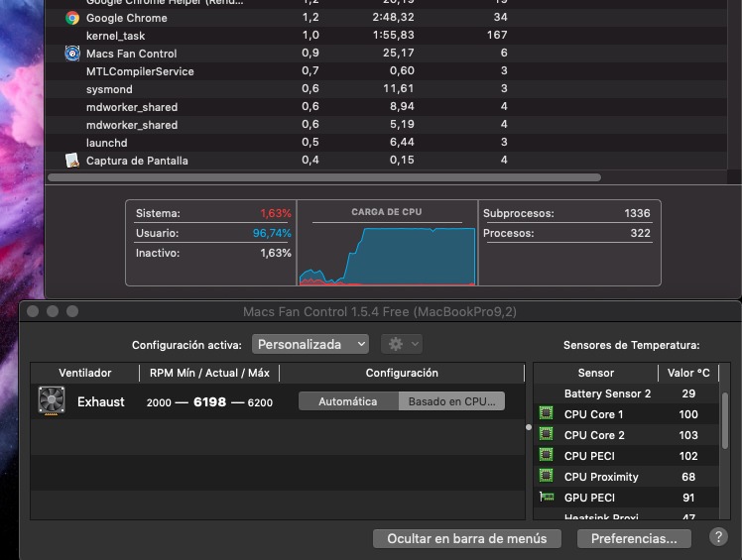Screen dimensions: 742x560
Task: Click the CPU Proximity chip icon
Action: 546,477
